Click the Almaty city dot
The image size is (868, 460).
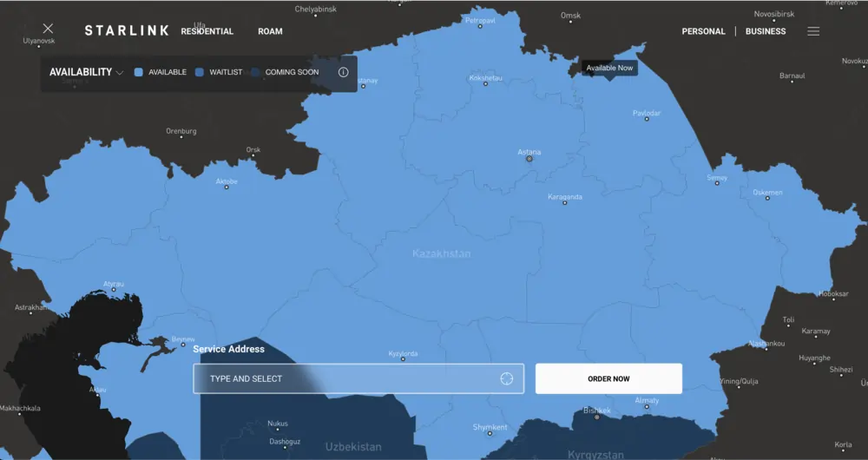[x=648, y=408]
